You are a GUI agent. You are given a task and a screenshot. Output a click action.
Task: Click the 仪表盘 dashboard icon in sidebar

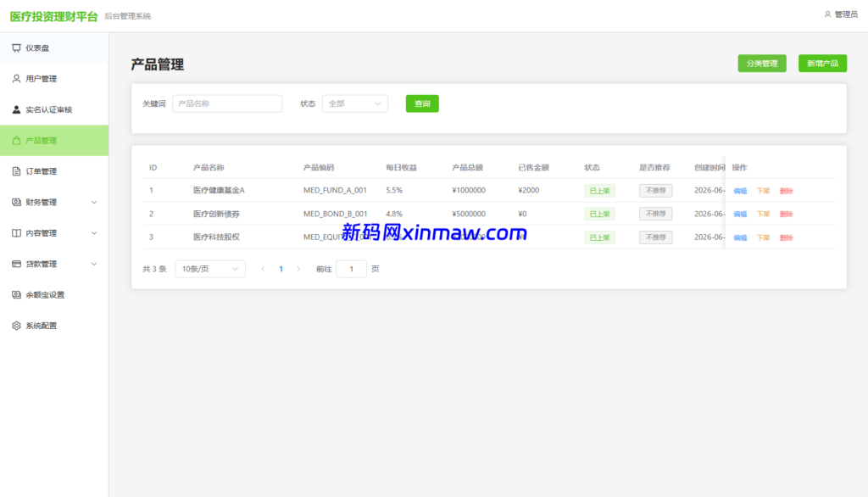[x=16, y=48]
